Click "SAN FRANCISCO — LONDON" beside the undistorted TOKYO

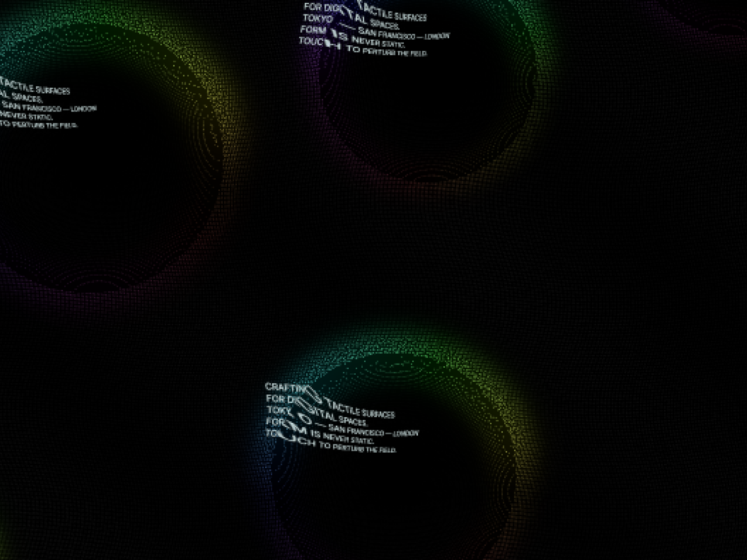(403, 34)
